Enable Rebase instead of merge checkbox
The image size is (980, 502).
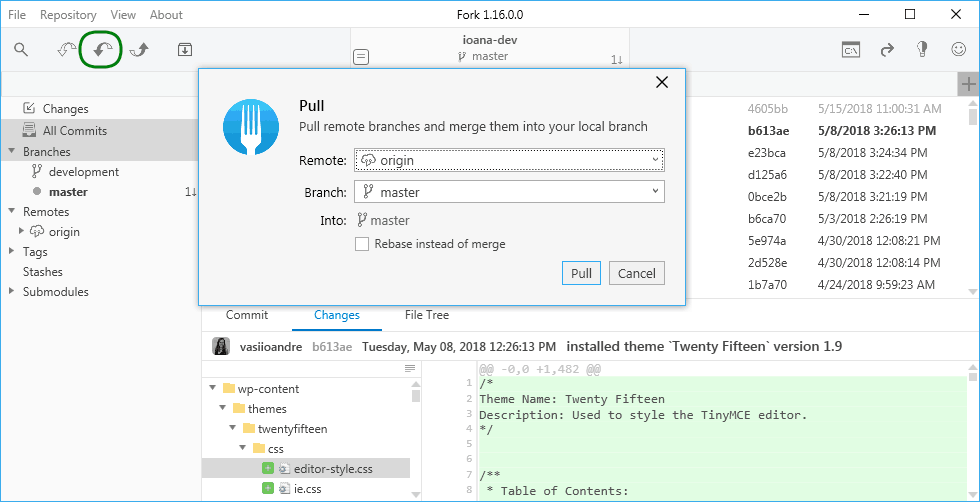362,244
